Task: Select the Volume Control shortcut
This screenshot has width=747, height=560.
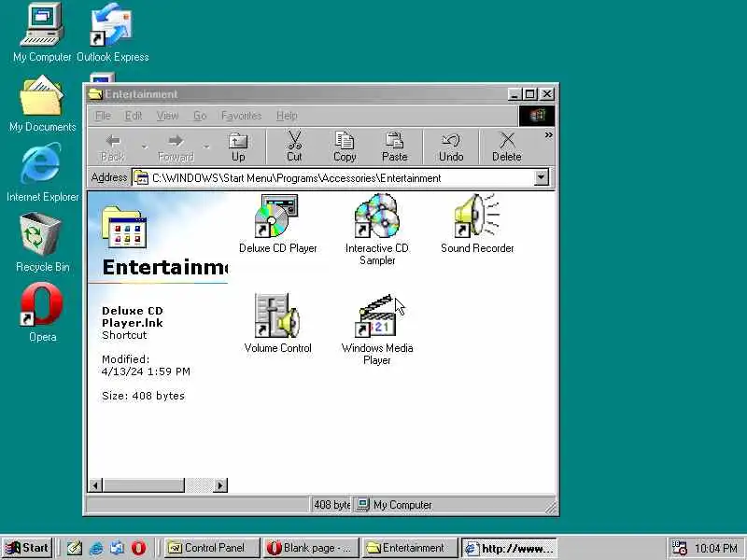Action: pos(277,323)
